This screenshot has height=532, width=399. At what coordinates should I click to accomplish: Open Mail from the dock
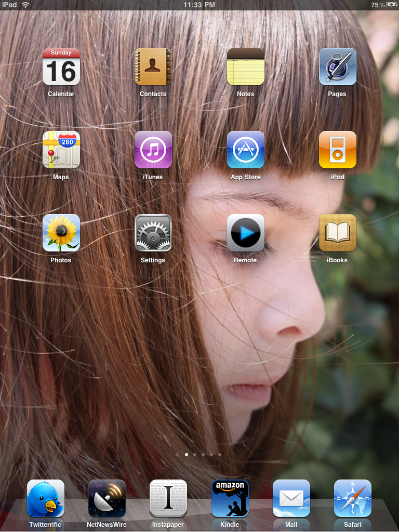(x=291, y=499)
